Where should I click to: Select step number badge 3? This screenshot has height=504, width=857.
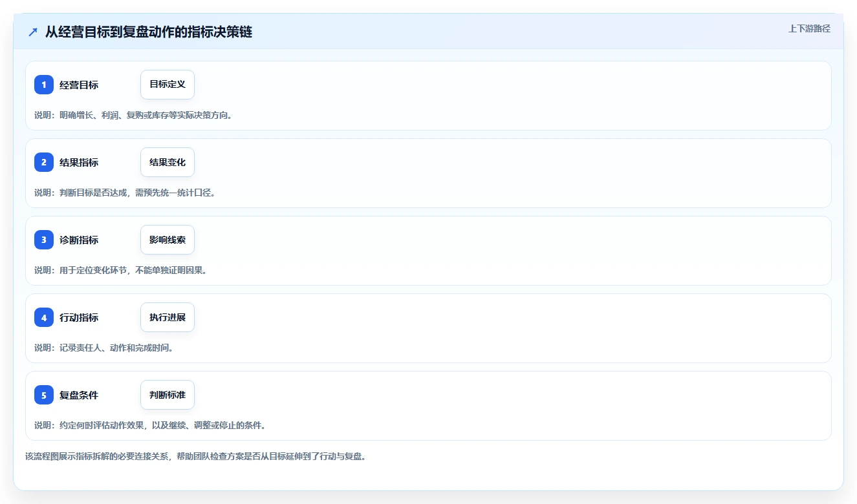44,240
